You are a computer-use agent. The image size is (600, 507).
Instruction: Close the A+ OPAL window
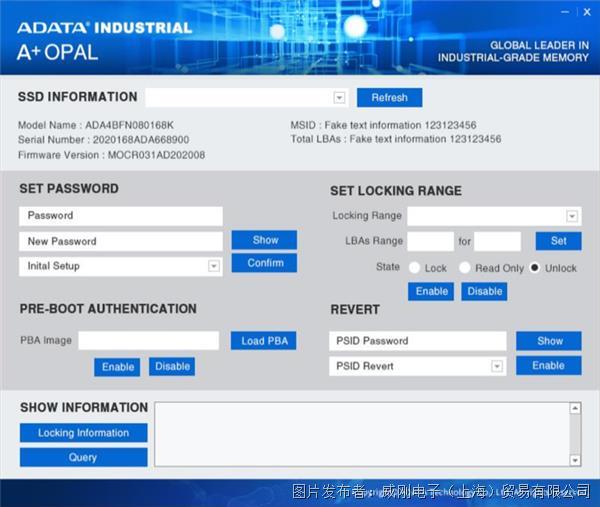pos(587,12)
